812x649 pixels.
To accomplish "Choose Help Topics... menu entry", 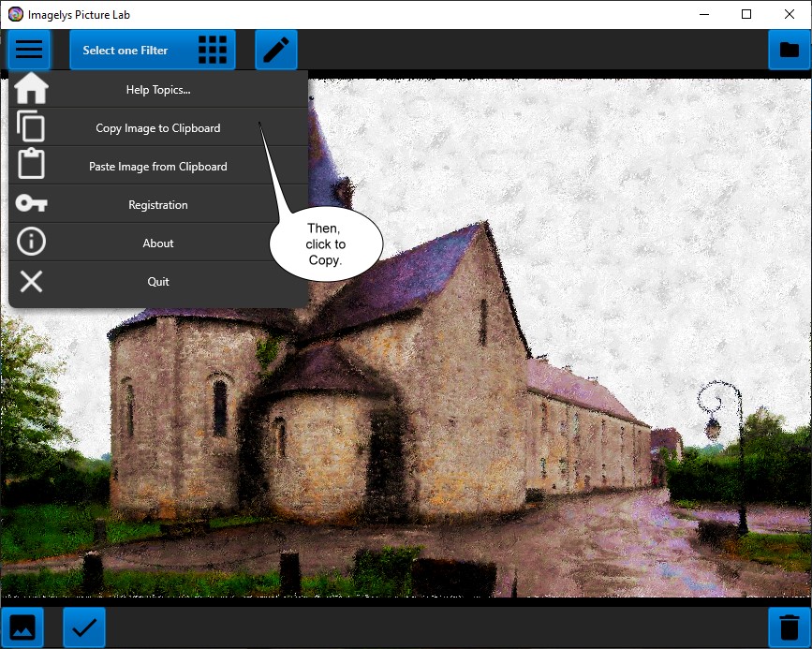I will point(158,90).
